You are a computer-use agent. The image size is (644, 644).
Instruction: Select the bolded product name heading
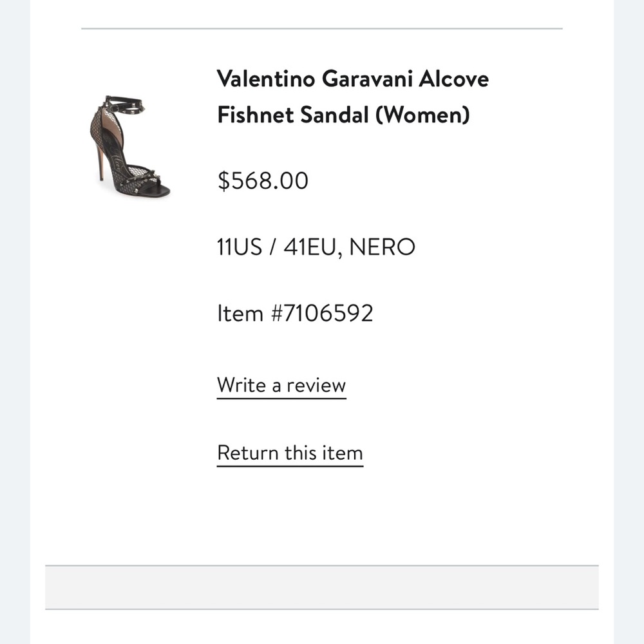click(353, 97)
